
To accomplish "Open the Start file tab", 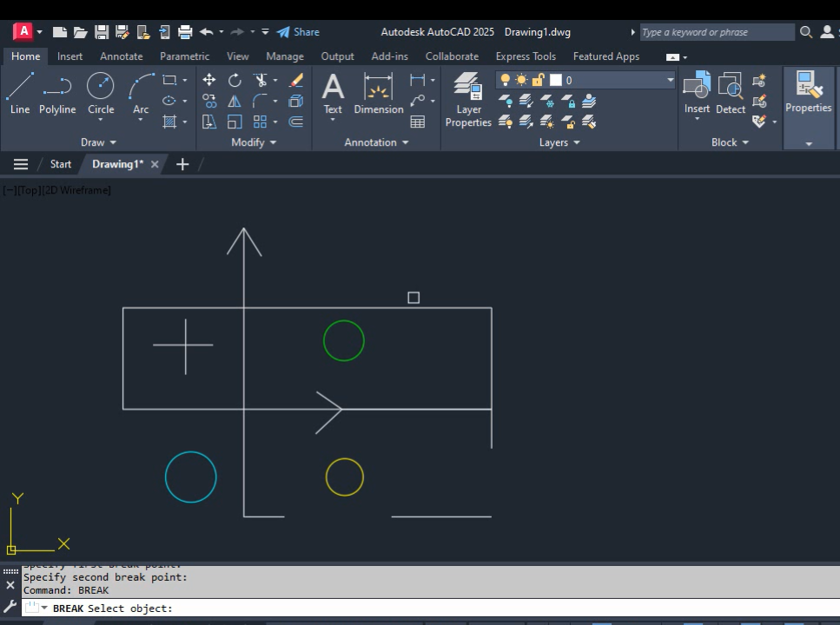I will pos(61,164).
